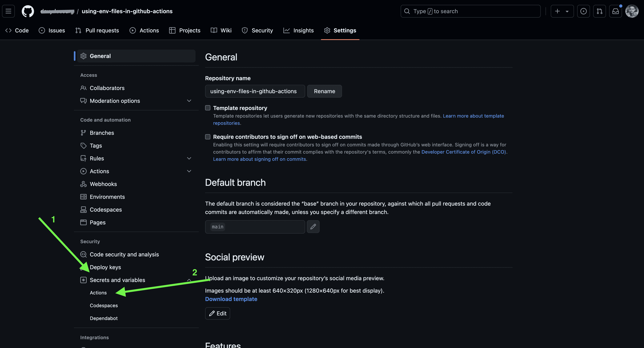Click the Branches git-branch icon
Screen dimensions: 644x348
coord(83,133)
